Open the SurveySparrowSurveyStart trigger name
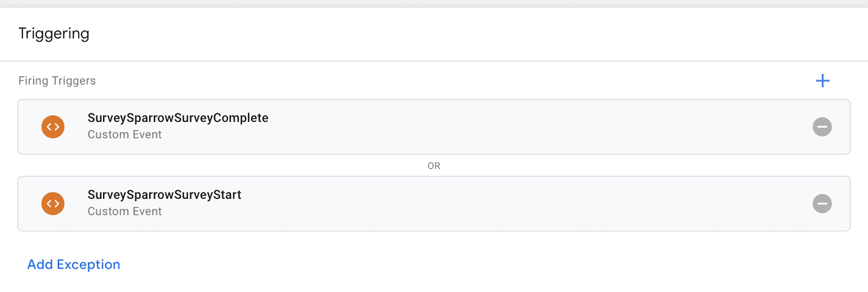The width and height of the screenshot is (868, 292). pos(164,195)
